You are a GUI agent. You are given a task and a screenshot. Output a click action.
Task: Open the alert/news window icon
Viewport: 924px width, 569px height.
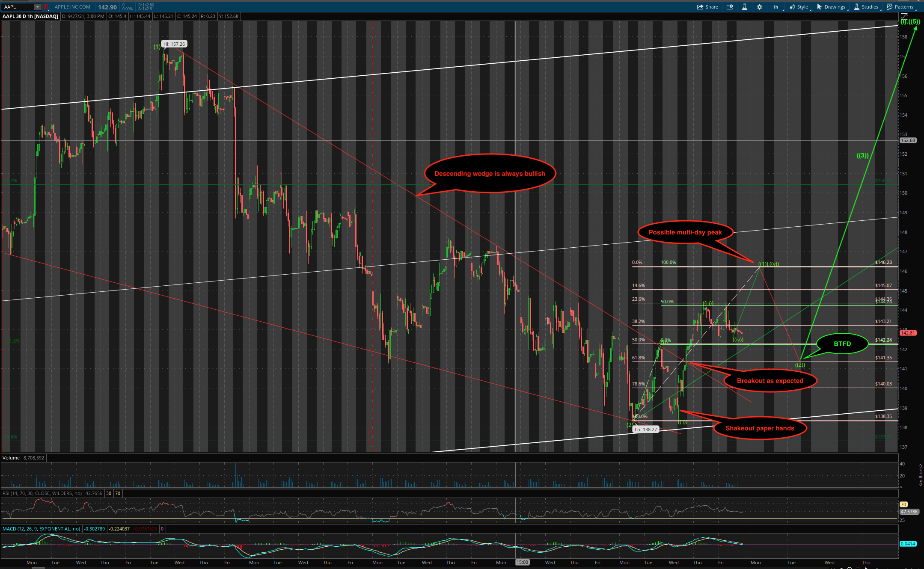730,7
